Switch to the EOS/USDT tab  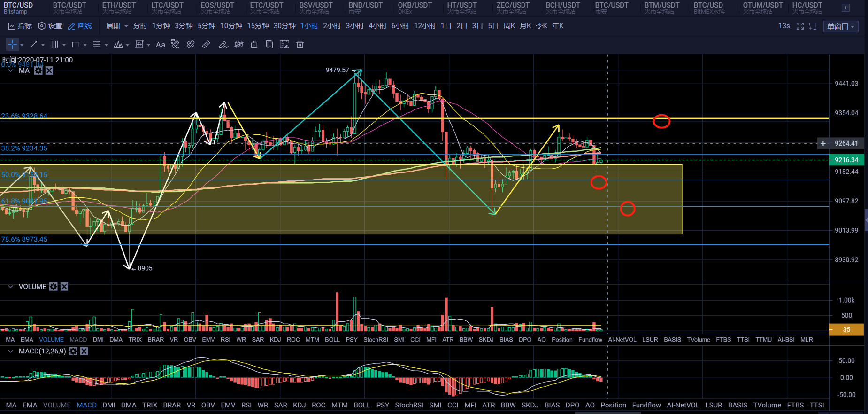[x=217, y=8]
